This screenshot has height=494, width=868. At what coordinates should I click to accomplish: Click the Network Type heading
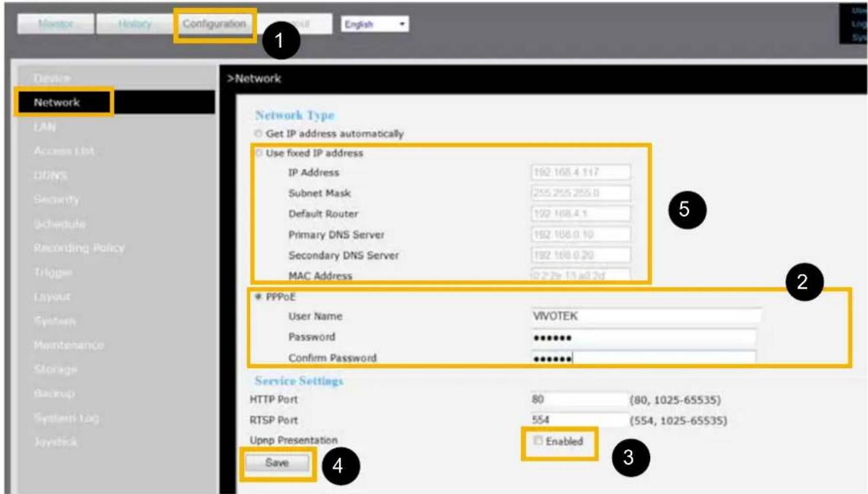tap(295, 116)
